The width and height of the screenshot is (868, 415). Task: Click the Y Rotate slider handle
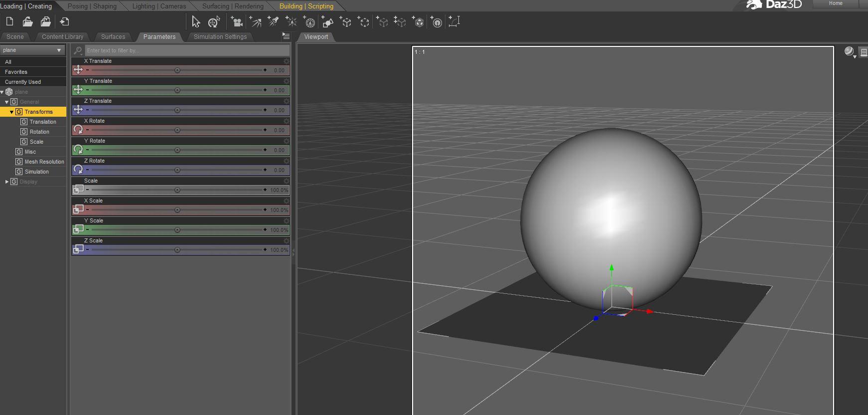177,150
